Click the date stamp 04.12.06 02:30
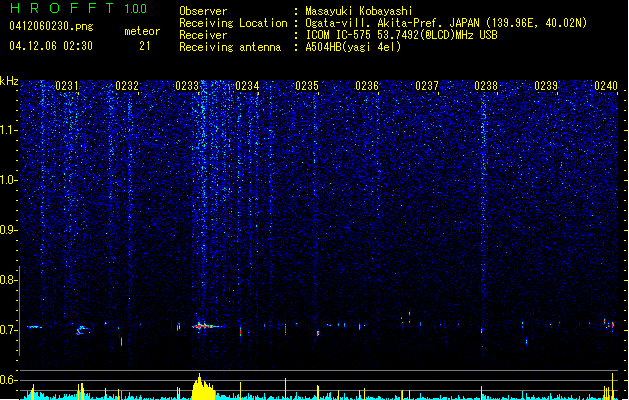The width and height of the screenshot is (629, 400). (51, 46)
